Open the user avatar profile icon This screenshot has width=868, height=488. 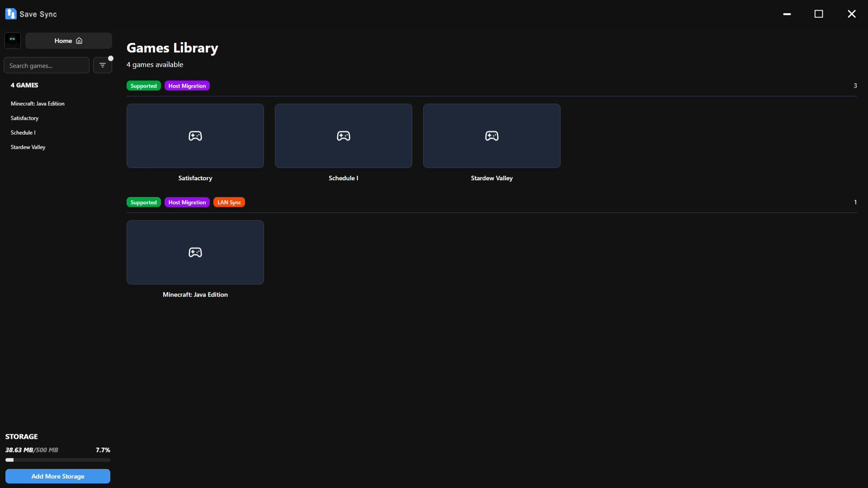[x=13, y=41]
